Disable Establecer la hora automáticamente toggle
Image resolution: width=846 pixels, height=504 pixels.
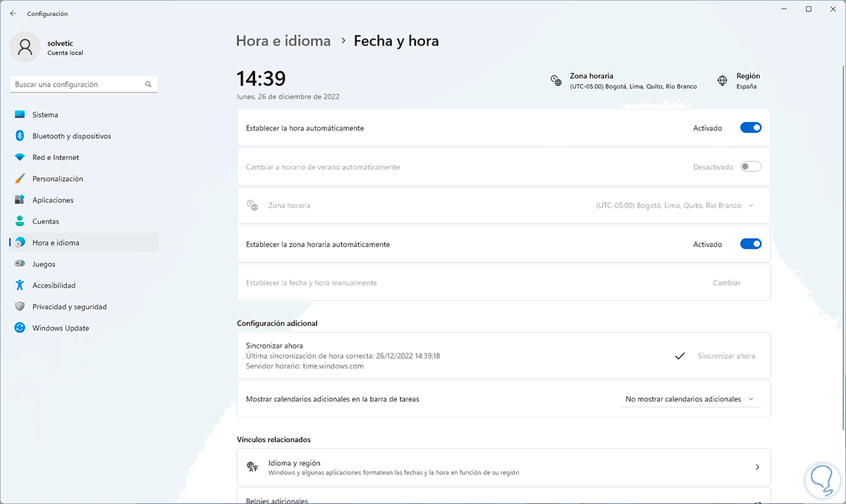pyautogui.click(x=750, y=128)
